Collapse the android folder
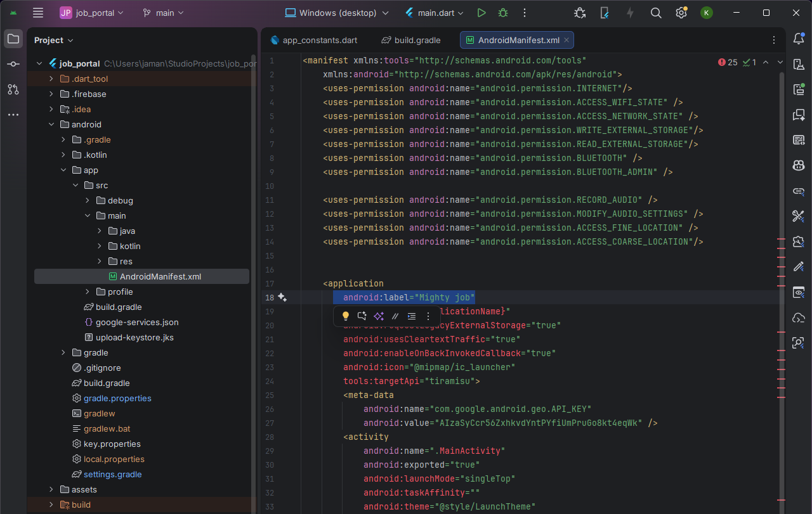812x514 pixels. coord(51,124)
